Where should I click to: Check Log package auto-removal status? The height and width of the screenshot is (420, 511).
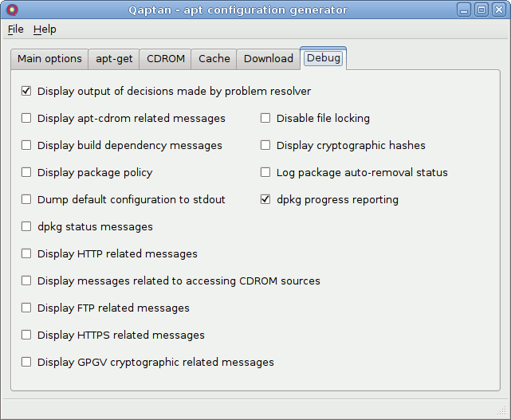click(x=265, y=172)
